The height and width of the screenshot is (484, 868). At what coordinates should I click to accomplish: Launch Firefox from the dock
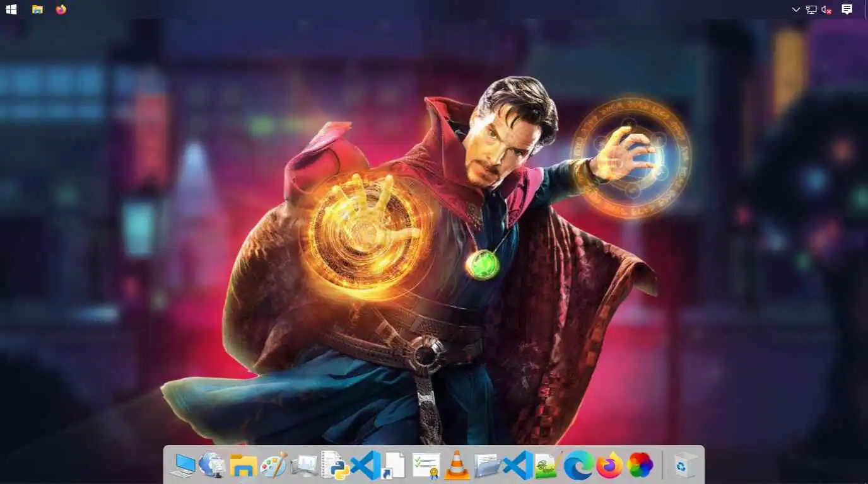609,466
